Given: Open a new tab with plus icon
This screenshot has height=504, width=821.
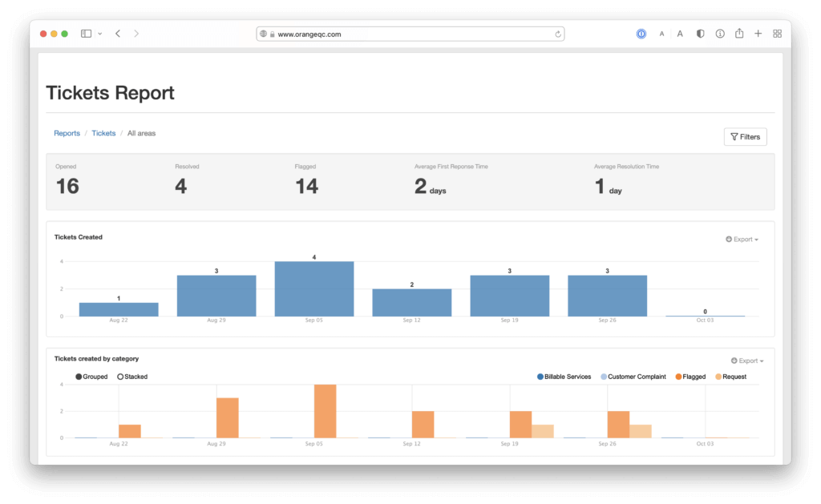Looking at the screenshot, I should (758, 34).
